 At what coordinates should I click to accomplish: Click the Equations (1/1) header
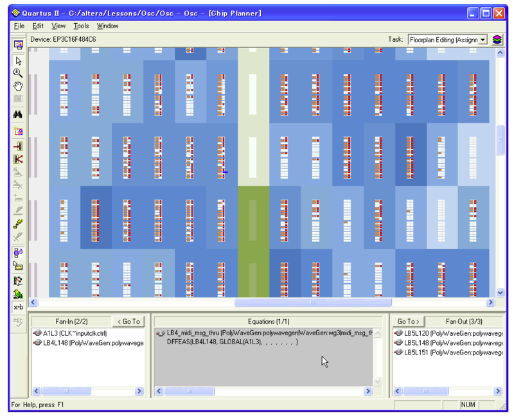pos(269,321)
